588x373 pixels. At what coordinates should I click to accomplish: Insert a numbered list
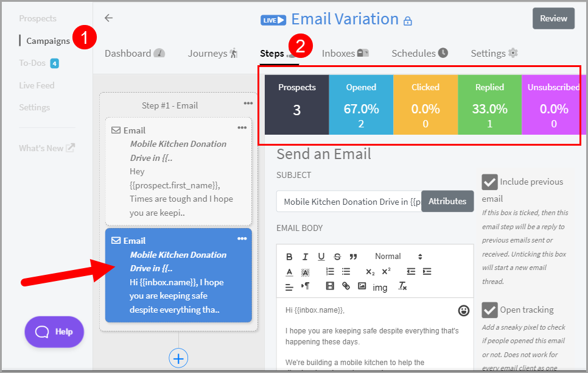click(x=330, y=271)
